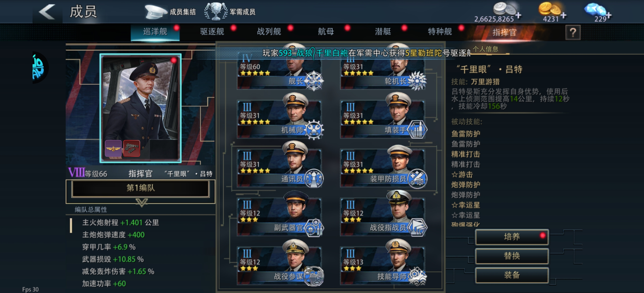Click the 培养 button
644x293 pixels.
pos(512,237)
